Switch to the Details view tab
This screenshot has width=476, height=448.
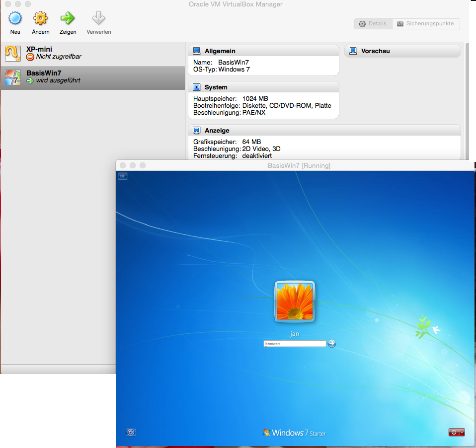[x=373, y=24]
